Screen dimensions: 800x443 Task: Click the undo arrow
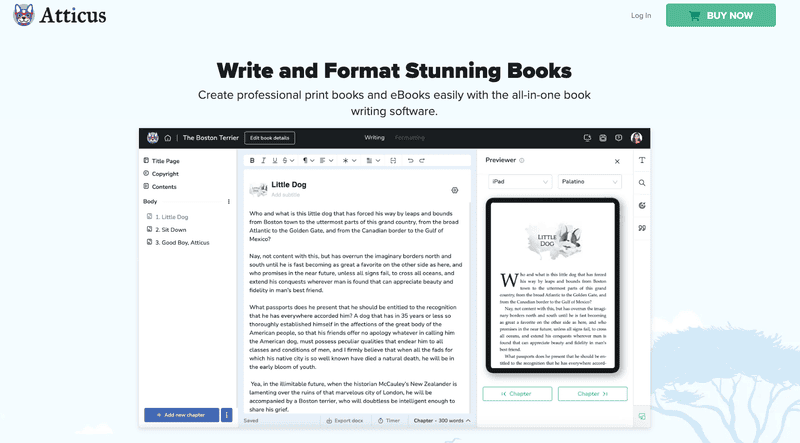[x=410, y=160]
